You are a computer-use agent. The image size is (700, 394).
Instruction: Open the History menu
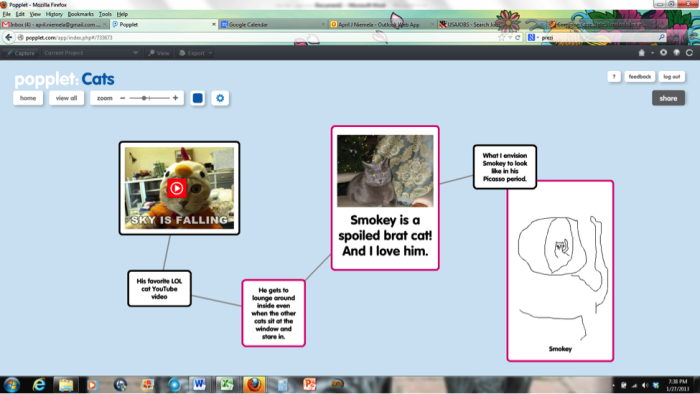(x=54, y=14)
